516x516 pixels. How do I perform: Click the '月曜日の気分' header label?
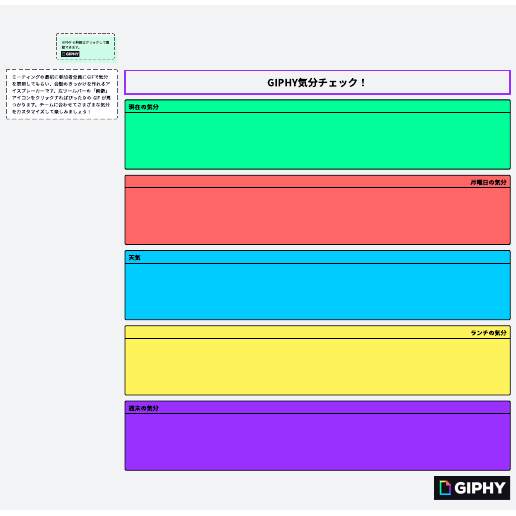click(x=488, y=182)
